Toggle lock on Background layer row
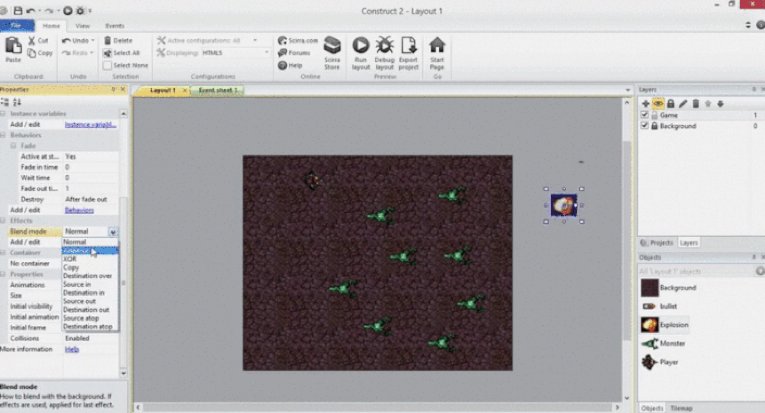Viewport: 765px width, 413px height. tap(654, 126)
